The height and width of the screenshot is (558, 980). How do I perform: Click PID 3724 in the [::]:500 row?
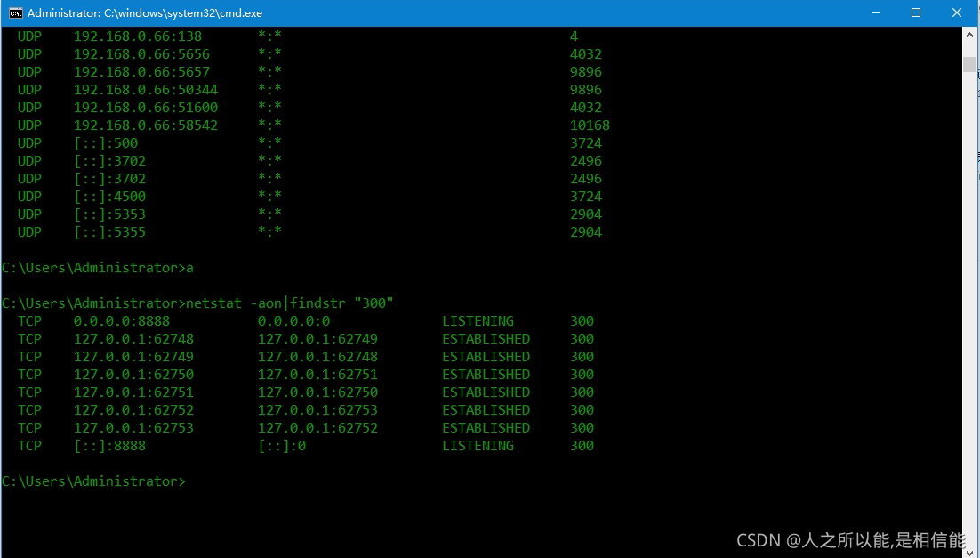click(x=586, y=143)
